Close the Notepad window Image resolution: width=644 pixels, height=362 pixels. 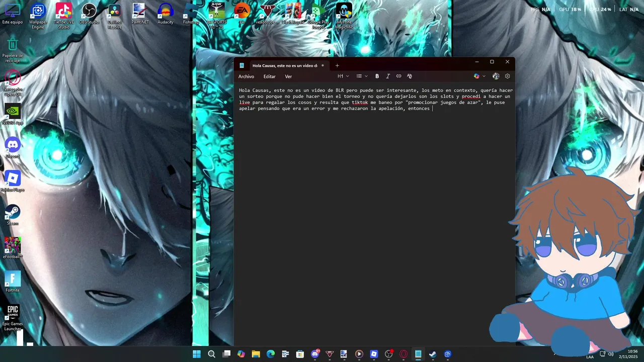pyautogui.click(x=507, y=62)
